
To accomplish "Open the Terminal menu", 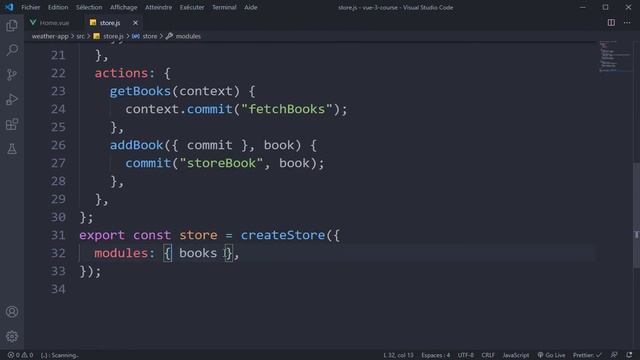I will (x=224, y=7).
